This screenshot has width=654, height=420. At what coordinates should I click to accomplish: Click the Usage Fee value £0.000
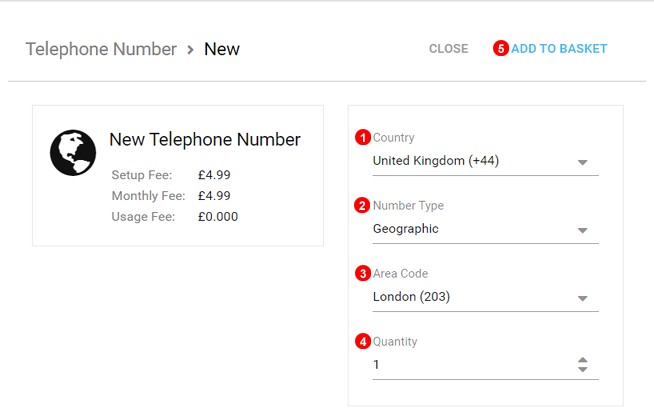point(218,216)
